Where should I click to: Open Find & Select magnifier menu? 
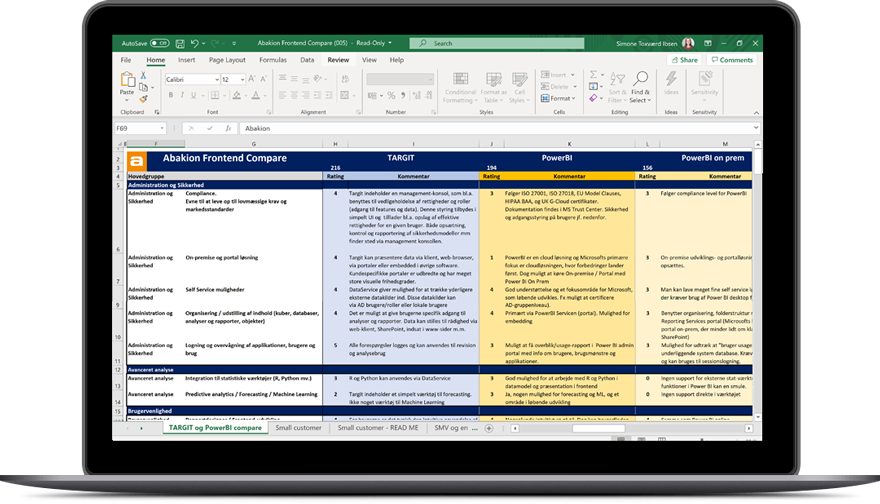coord(640,88)
